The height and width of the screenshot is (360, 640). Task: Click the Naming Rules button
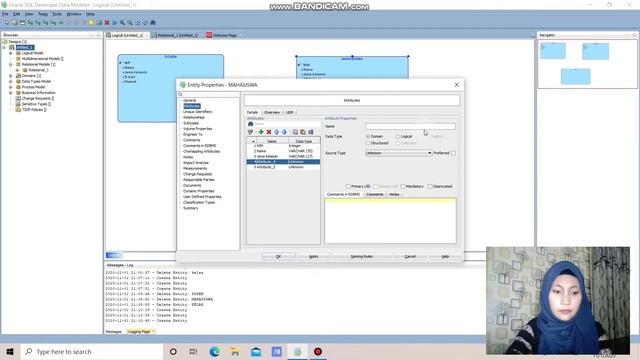coord(362,256)
